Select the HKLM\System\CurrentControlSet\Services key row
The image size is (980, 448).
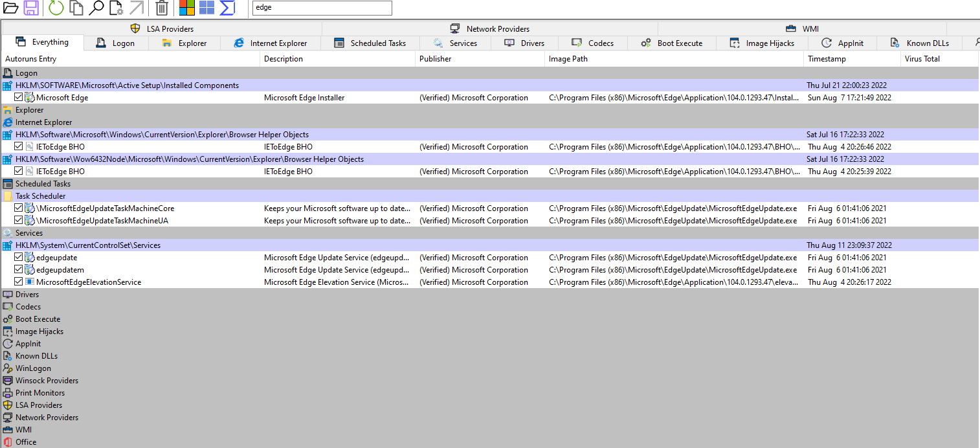coord(490,245)
